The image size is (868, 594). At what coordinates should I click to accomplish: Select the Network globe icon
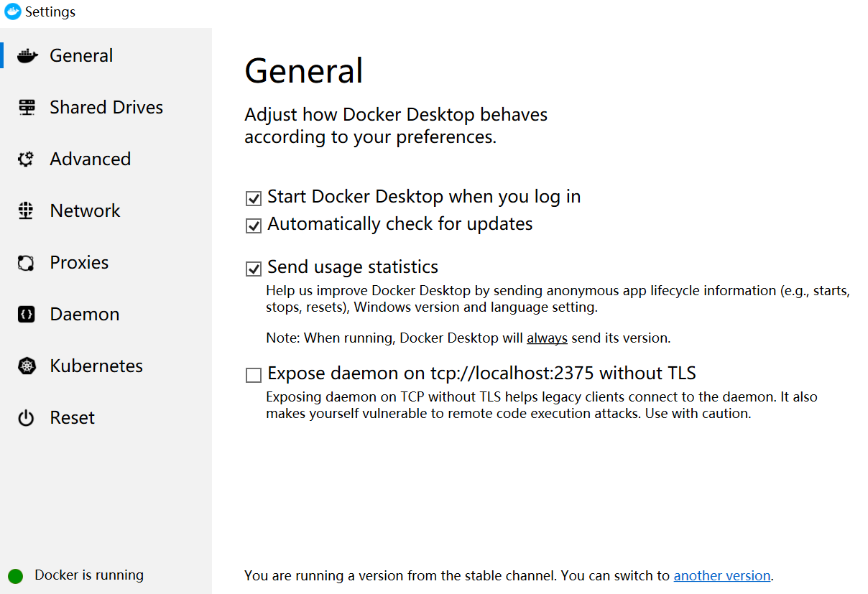tap(27, 210)
